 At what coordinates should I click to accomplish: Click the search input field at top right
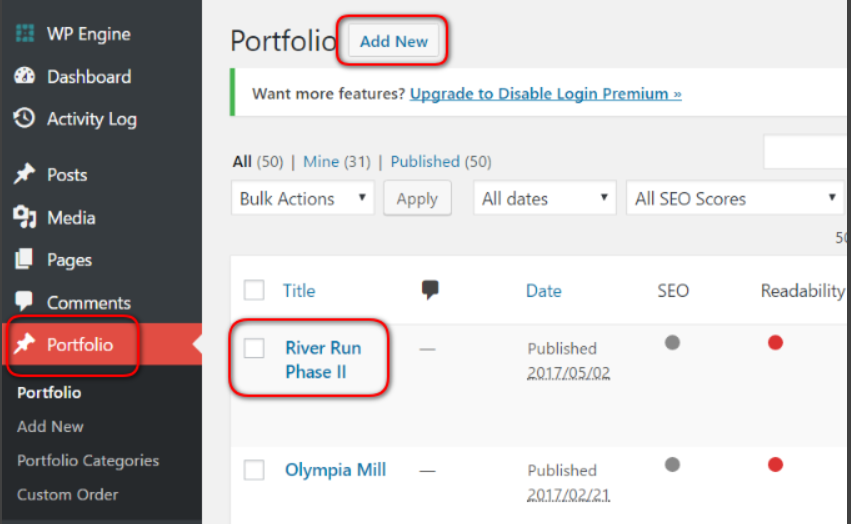coord(806,152)
